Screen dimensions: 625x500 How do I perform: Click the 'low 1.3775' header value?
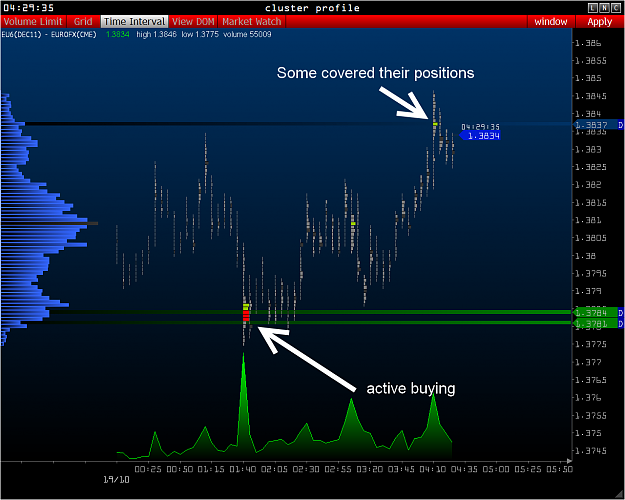pyautogui.click(x=200, y=35)
